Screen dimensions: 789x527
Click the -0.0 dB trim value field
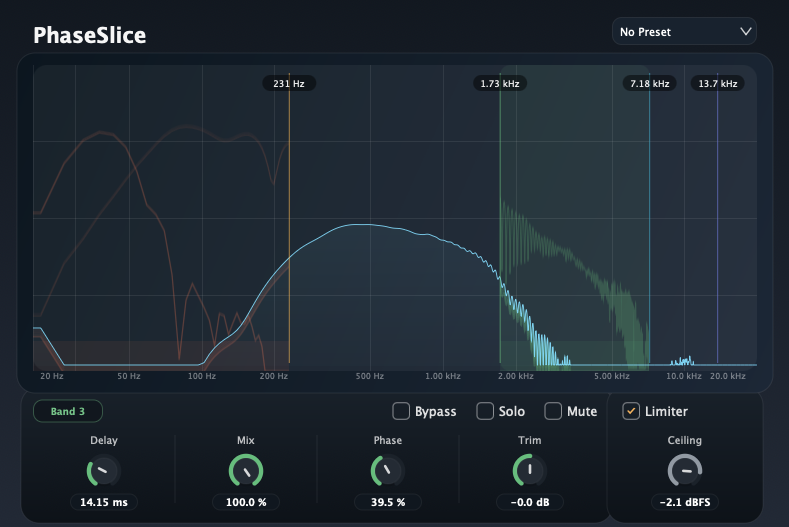click(x=529, y=502)
